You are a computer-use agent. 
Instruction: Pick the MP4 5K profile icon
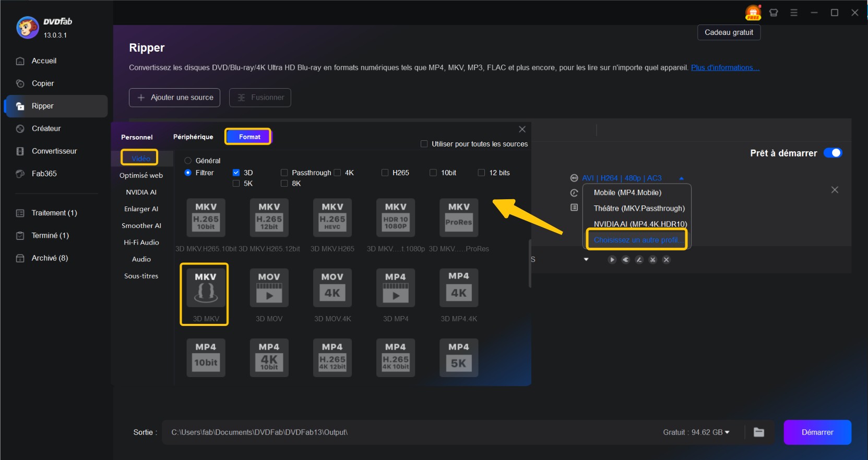[459, 358]
